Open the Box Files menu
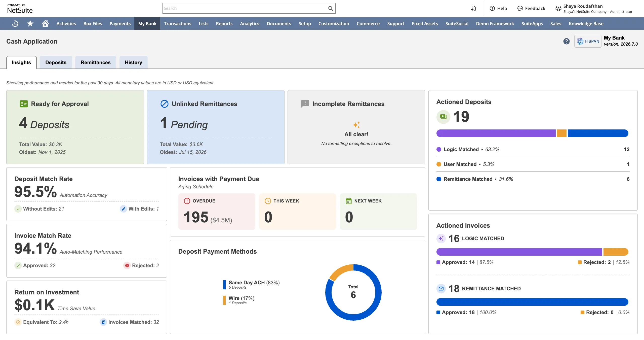 point(93,23)
